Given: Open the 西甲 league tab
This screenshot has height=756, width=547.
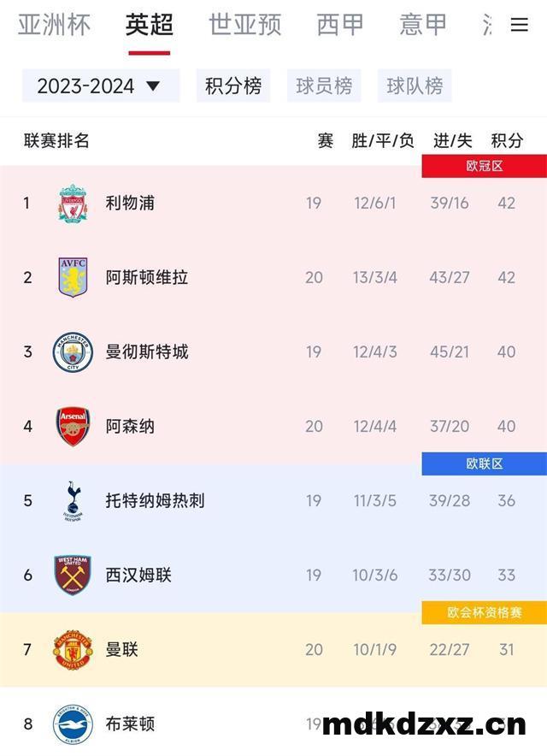Looking at the screenshot, I should pyautogui.click(x=340, y=25).
